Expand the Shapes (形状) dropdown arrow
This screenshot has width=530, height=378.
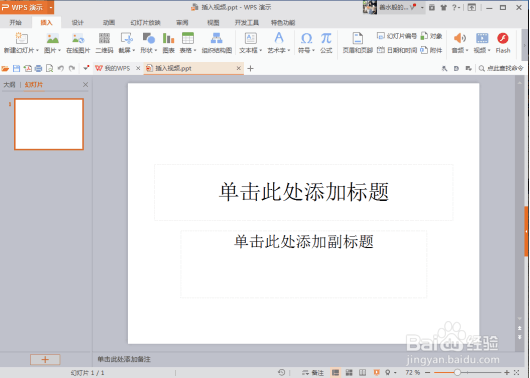tap(156, 50)
